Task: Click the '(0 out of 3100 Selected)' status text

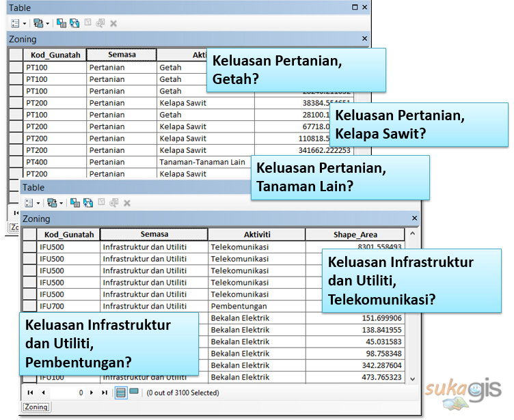Action: click(x=182, y=393)
